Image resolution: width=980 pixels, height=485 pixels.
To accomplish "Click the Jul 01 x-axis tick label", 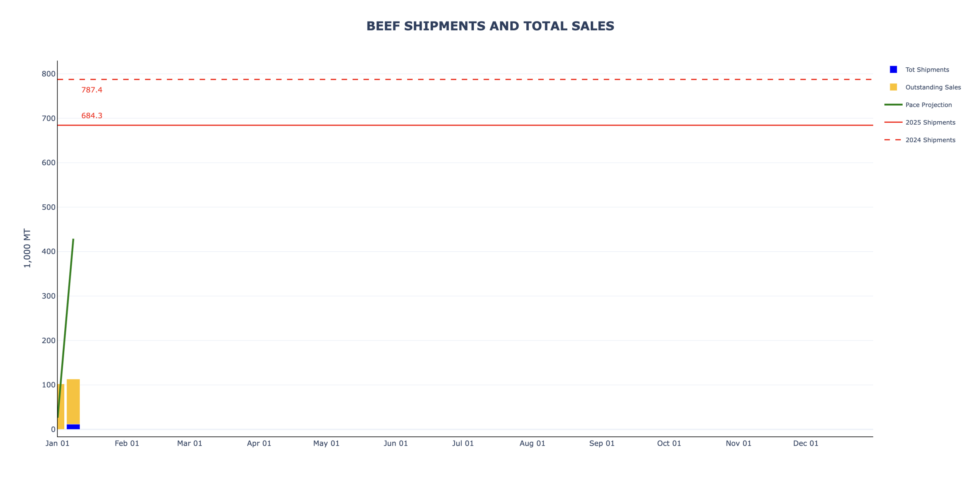I will (x=462, y=443).
